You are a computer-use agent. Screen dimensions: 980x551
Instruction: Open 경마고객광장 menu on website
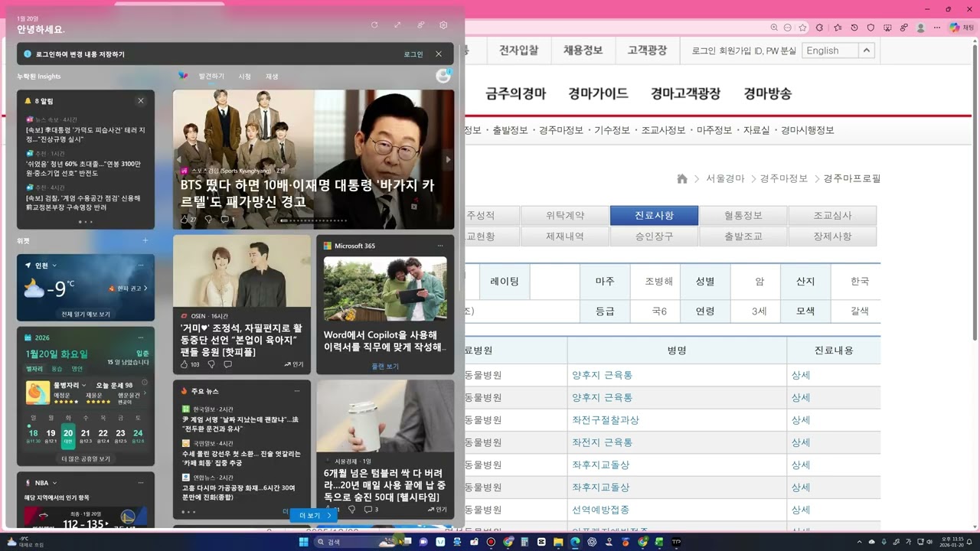[686, 93]
